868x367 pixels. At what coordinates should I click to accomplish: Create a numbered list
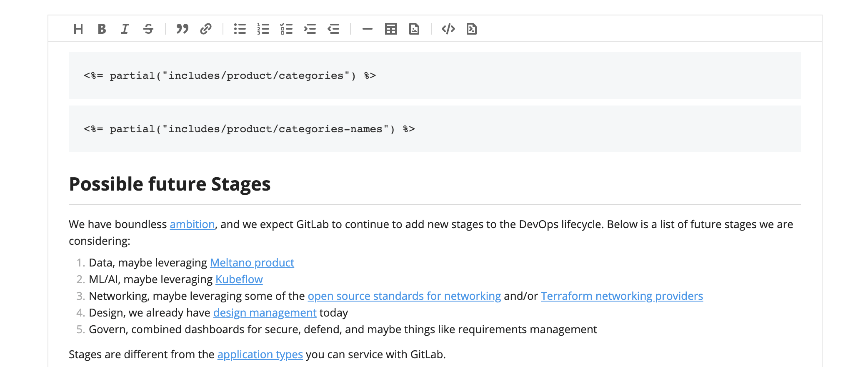(x=263, y=29)
